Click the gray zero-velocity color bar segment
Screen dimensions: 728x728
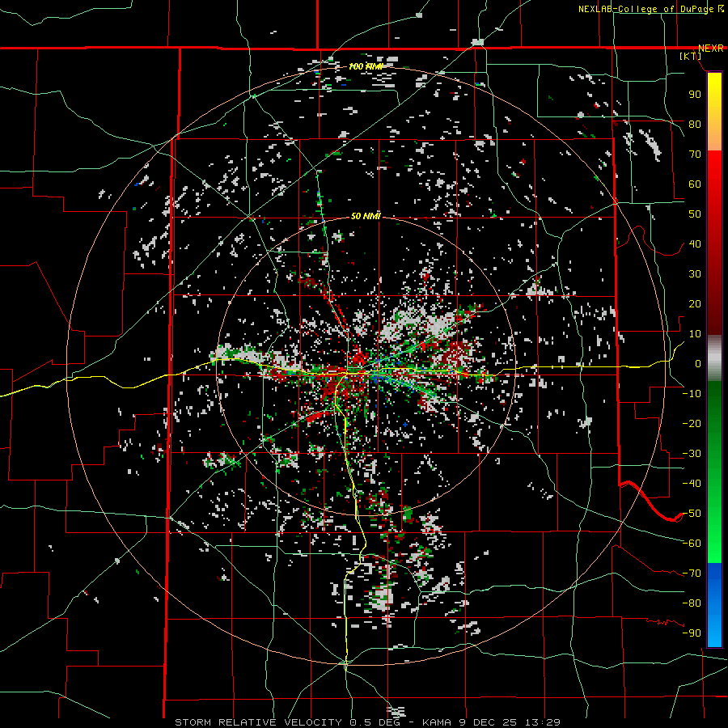(x=714, y=358)
